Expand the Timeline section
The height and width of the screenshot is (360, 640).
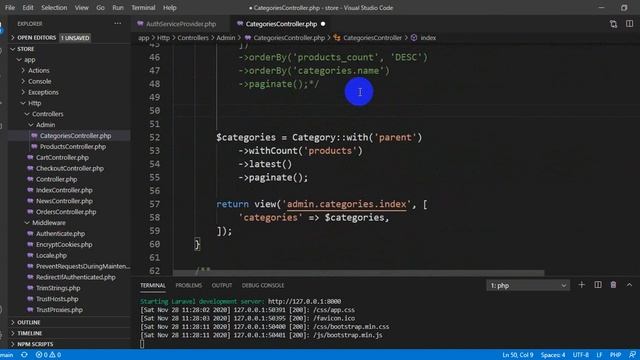click(29, 333)
